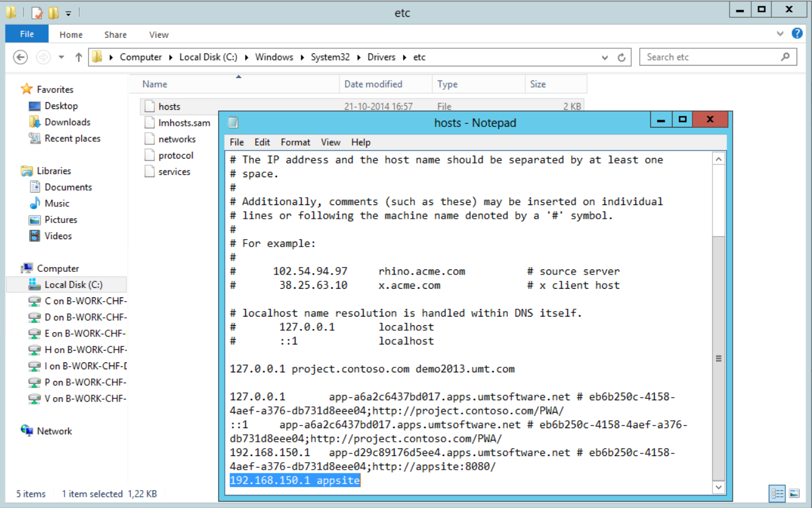Click the Desktop icon in navigation pane
Screen dimensions: 812x508
(35, 106)
